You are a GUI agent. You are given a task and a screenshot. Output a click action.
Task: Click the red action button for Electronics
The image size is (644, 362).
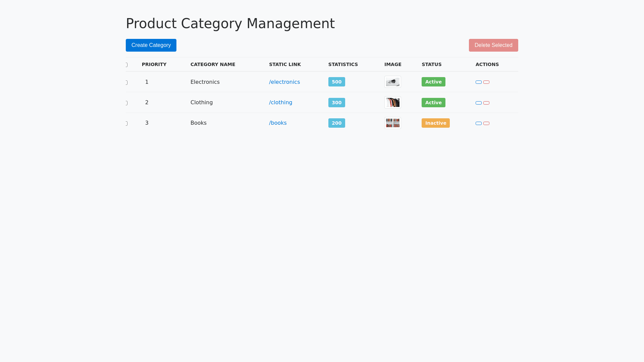[486, 82]
